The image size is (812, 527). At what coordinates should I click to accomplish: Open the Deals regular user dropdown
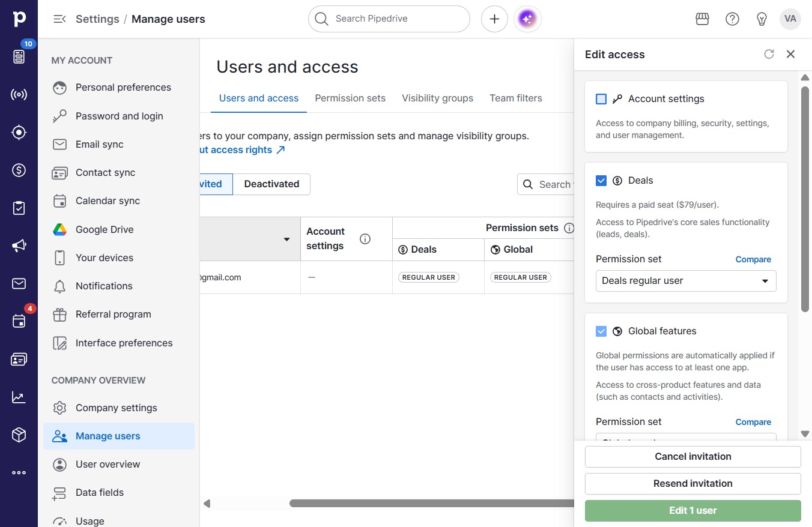(x=686, y=281)
